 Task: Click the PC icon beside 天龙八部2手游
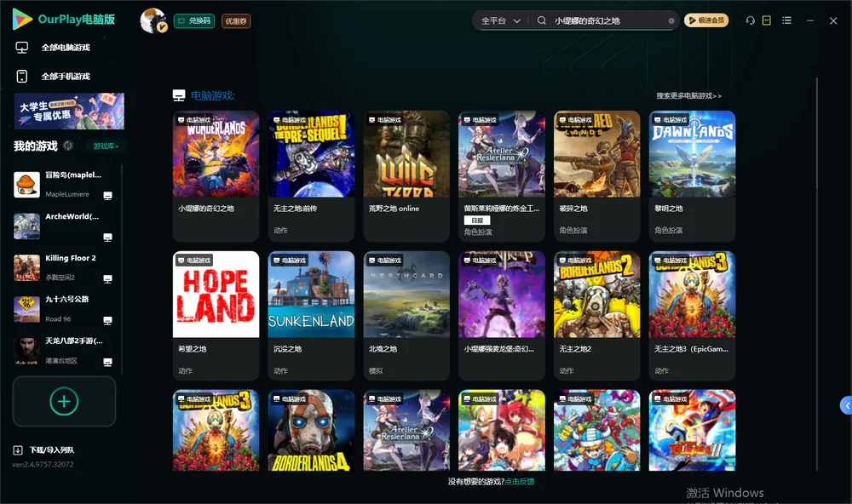107,363
